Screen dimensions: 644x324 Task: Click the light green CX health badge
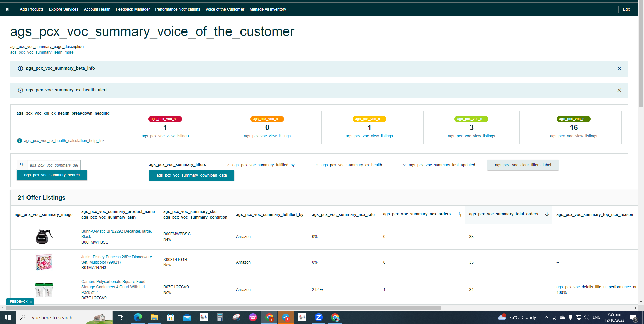click(x=472, y=119)
